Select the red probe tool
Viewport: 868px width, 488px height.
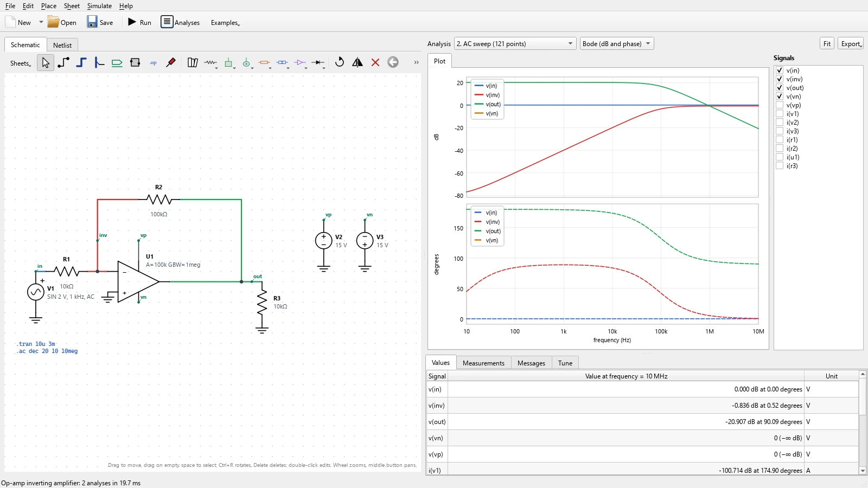click(x=171, y=63)
